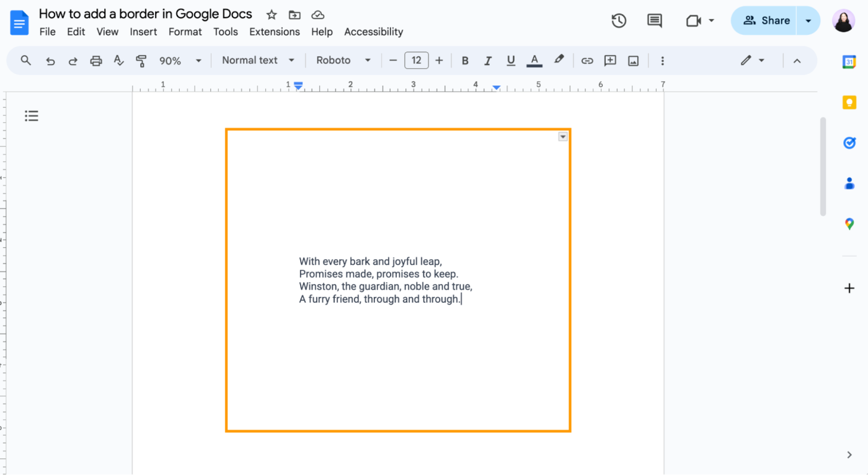Open the Accessibility menu
Viewport: 868px width, 475px height.
point(374,32)
